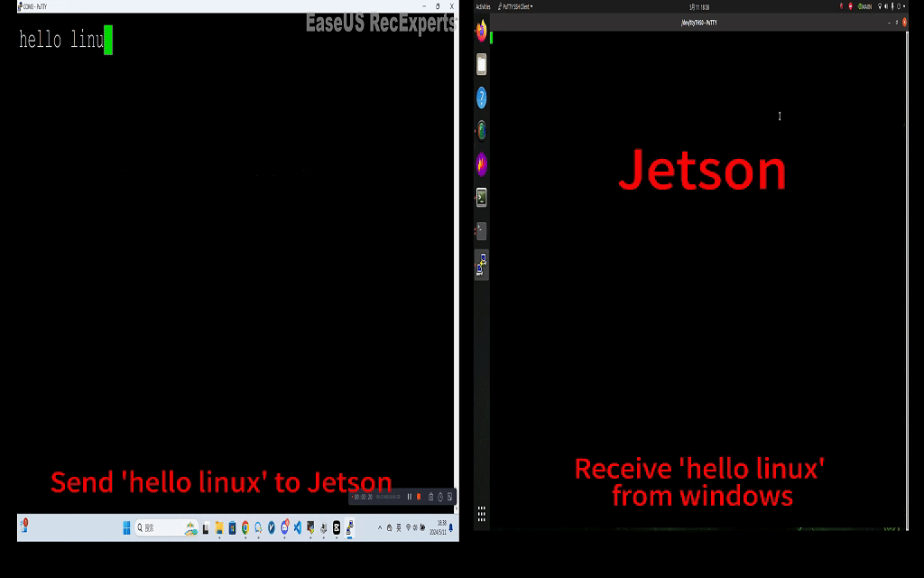Open Windows notification bell in taskbar
The image size is (924, 578).
(452, 527)
